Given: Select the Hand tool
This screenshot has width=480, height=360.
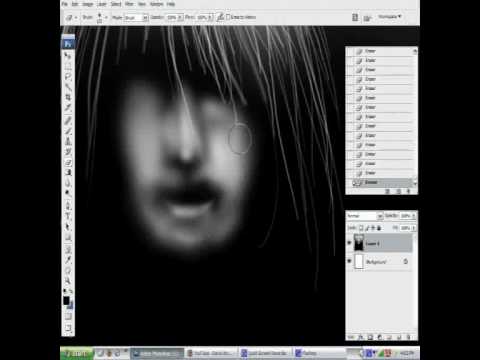Looking at the screenshot, I should [68, 270].
